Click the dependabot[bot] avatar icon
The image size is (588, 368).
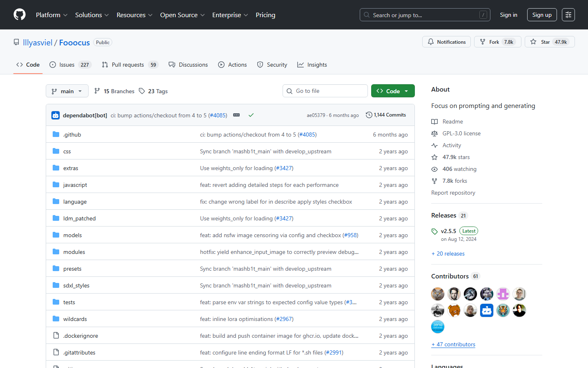click(55, 115)
